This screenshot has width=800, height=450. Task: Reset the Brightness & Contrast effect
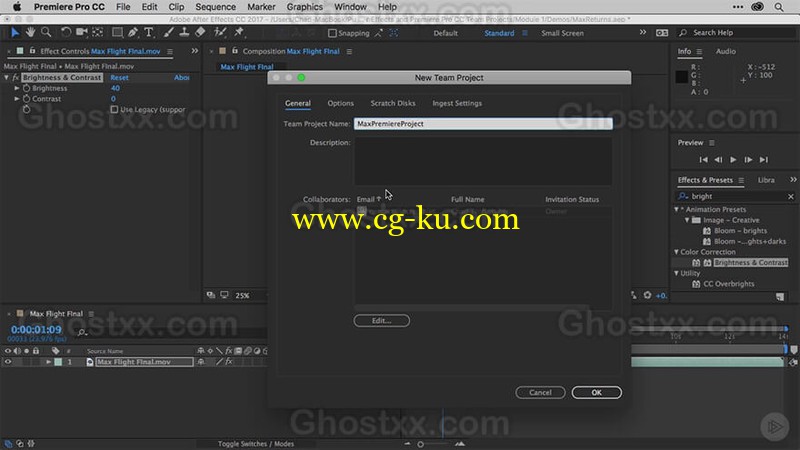(119, 78)
